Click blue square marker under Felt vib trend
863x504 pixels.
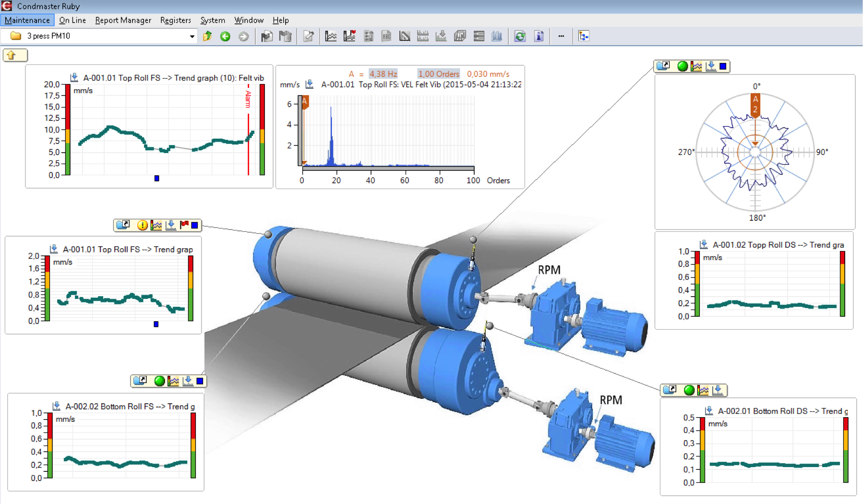[156, 179]
